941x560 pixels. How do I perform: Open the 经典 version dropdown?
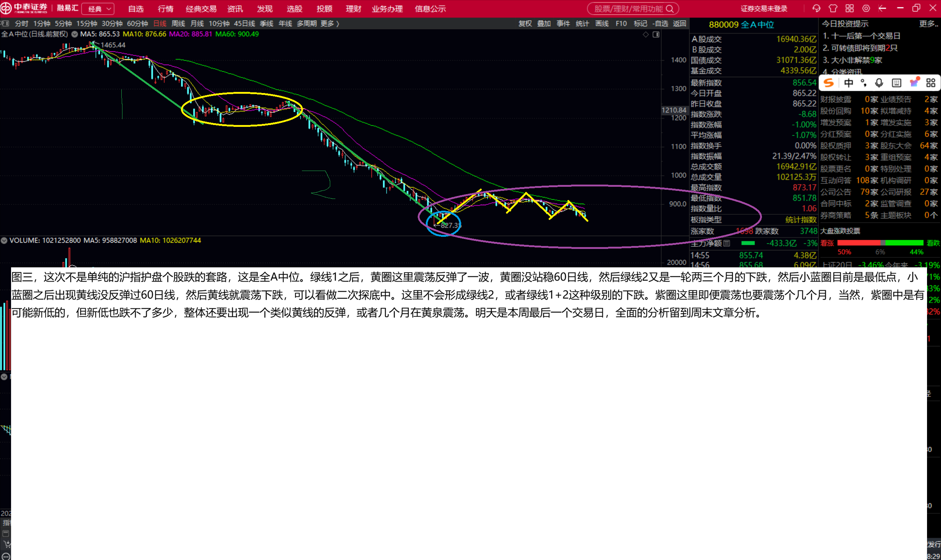coord(98,9)
